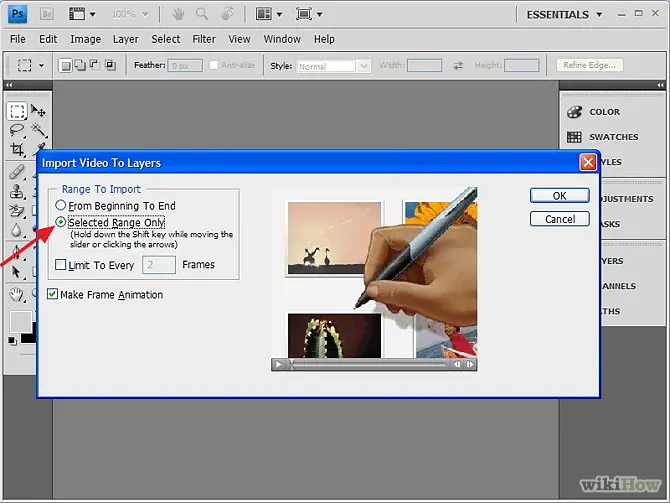Select the Clone Stamp tool
This screenshot has width=670, height=503.
pos(17,191)
